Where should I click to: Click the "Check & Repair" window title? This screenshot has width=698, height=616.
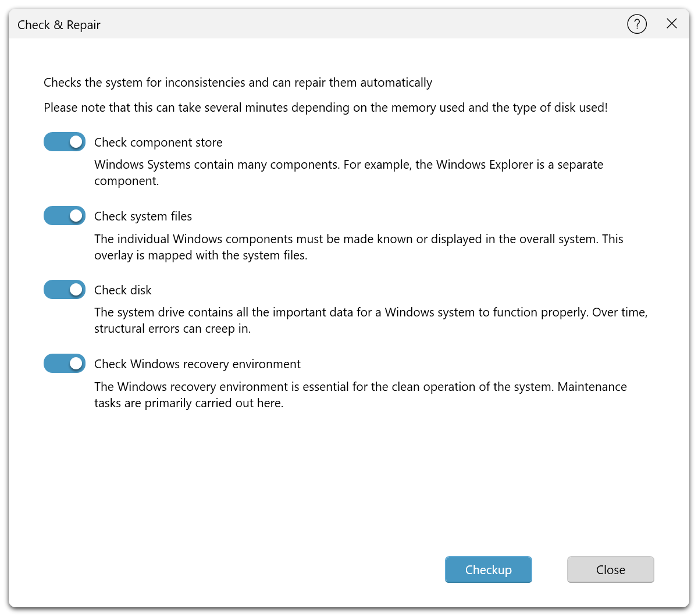tap(59, 25)
